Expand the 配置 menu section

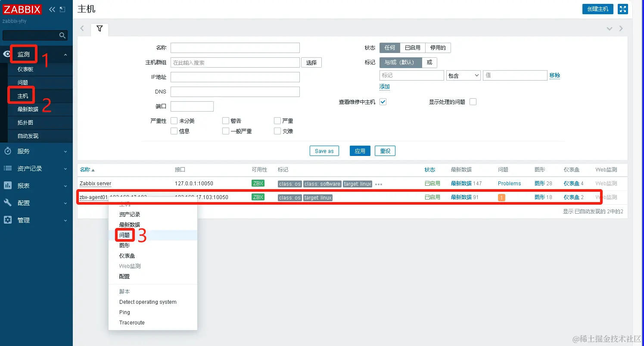click(65, 203)
